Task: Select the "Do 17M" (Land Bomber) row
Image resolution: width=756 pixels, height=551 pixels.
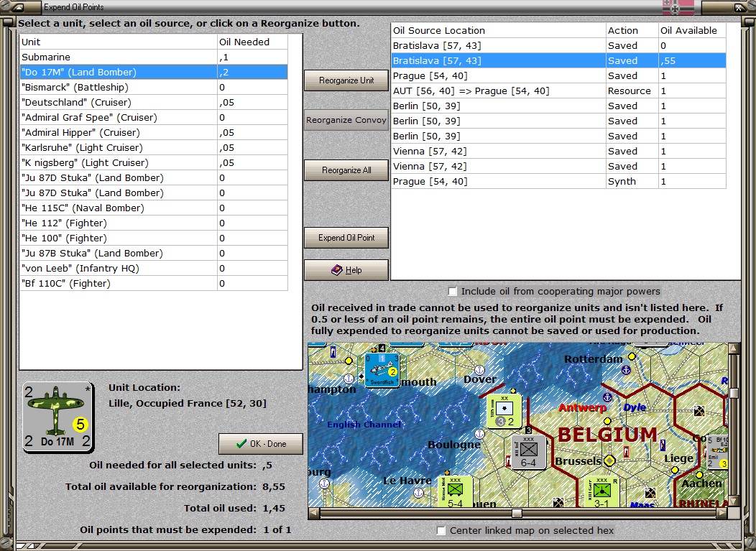Action: tap(154, 73)
